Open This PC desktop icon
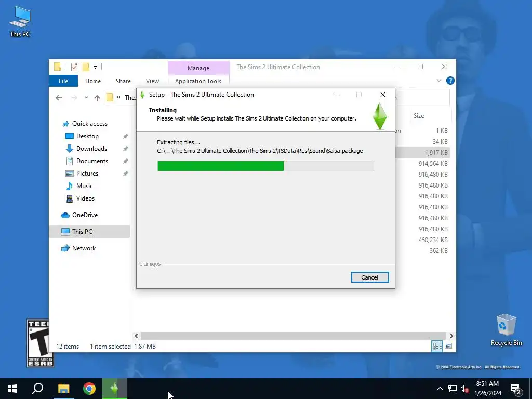Viewport: 532px width, 399px height. click(x=20, y=22)
